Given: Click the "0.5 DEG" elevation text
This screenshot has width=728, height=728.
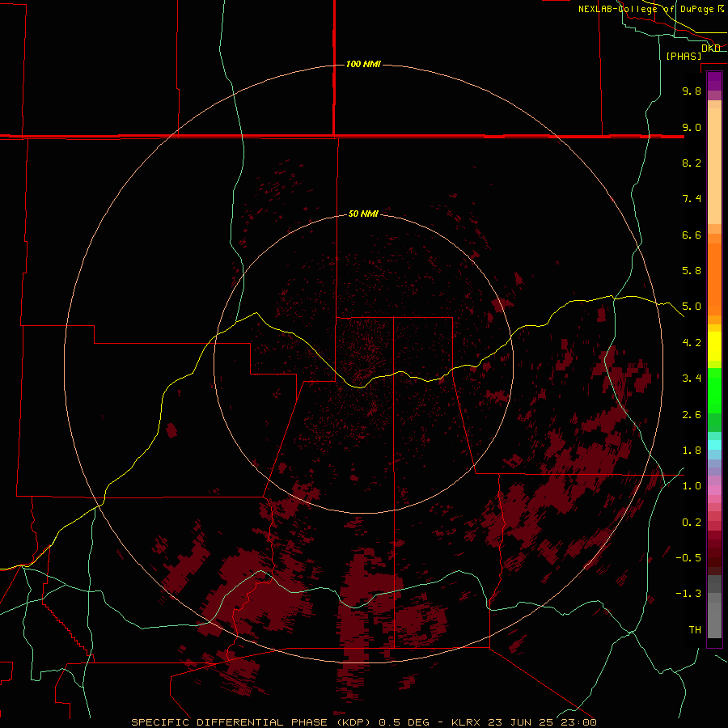Looking at the screenshot, I should coord(404,722).
